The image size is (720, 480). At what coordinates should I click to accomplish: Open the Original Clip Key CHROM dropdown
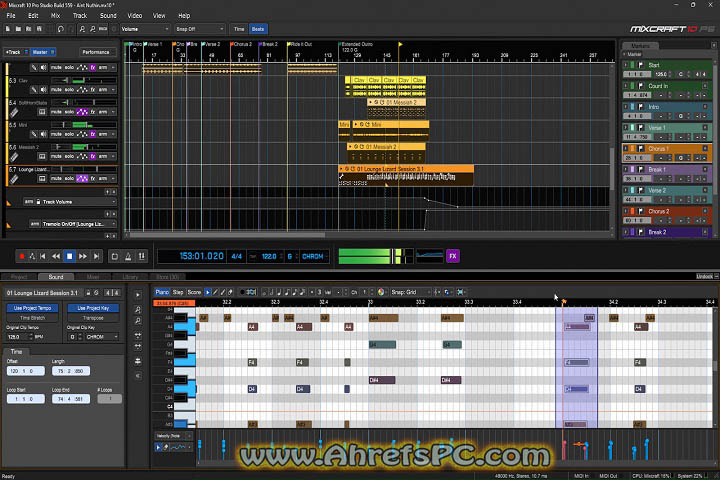[x=101, y=337]
